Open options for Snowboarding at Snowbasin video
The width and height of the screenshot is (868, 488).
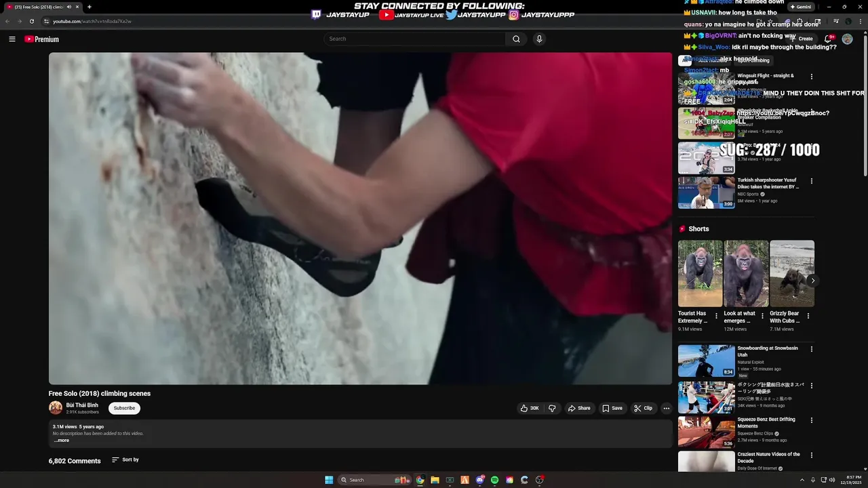(811, 349)
